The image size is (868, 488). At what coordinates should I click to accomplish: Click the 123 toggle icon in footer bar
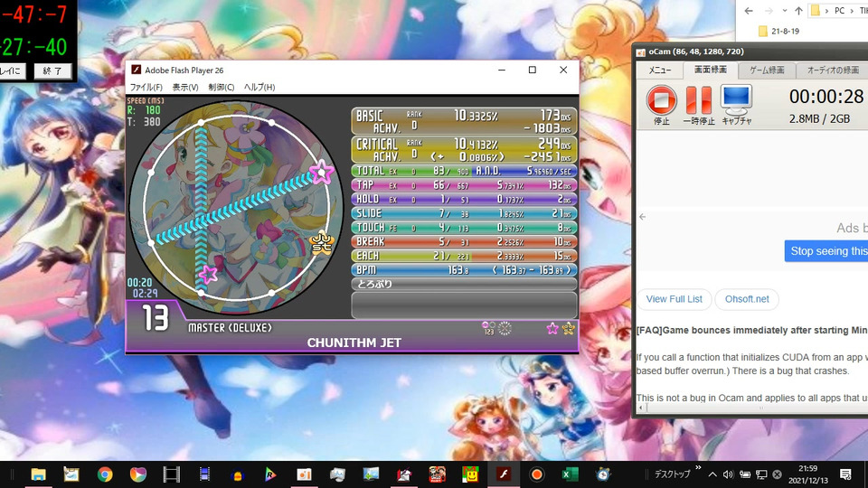coord(488,329)
